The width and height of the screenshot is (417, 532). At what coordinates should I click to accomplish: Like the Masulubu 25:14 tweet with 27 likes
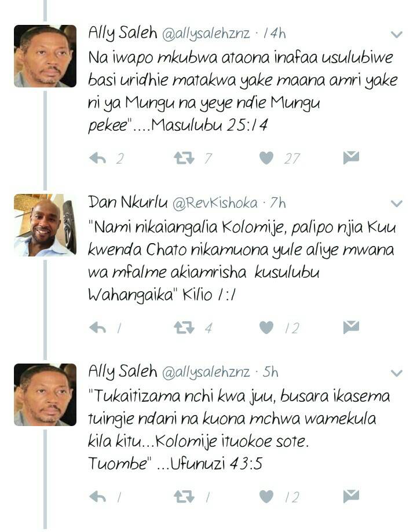266,158
